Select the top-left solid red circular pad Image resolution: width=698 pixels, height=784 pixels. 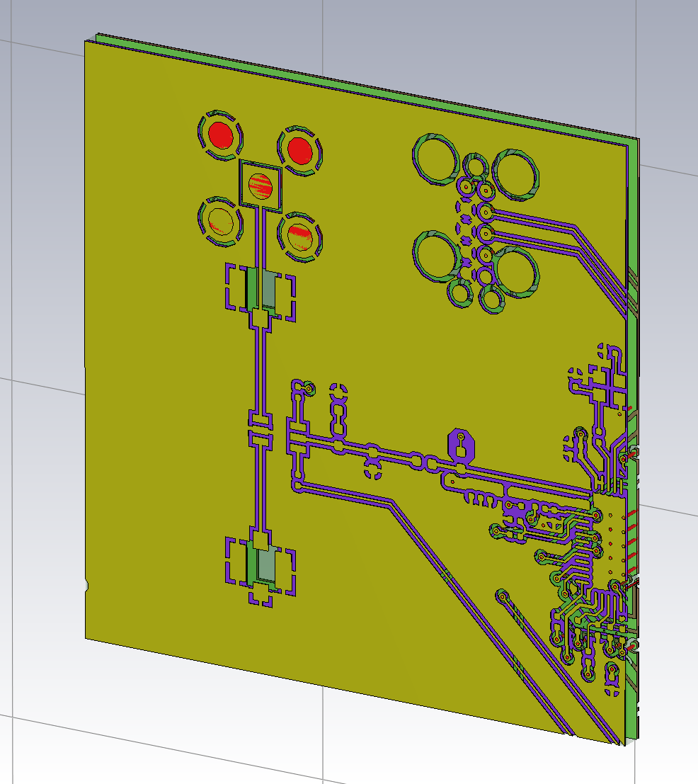(220, 135)
